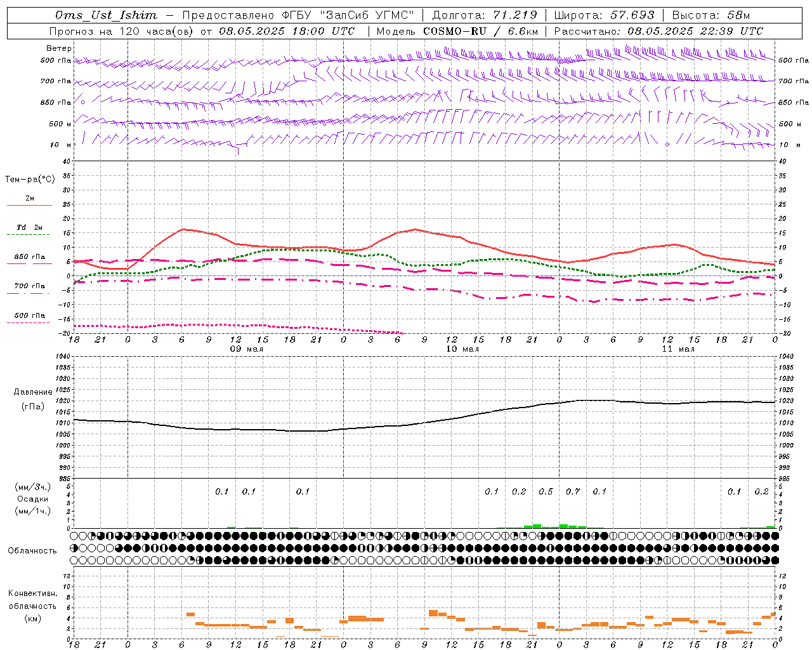Click the (мм/1ч.) units label
Image resolution: width=812 pixels, height=650 pixels.
(x=33, y=511)
